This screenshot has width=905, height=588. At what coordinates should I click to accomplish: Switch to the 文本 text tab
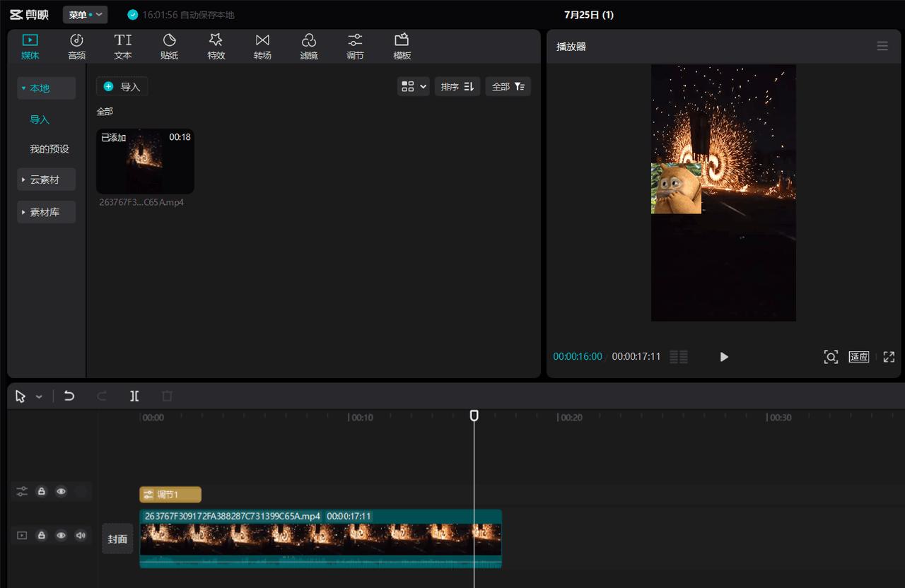[x=123, y=47]
